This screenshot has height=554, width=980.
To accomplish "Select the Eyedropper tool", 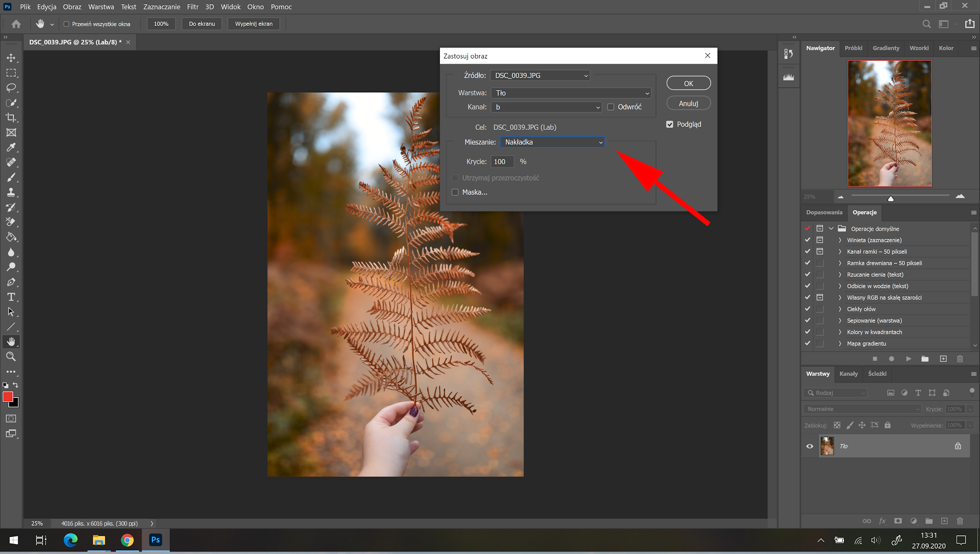I will click(x=11, y=147).
